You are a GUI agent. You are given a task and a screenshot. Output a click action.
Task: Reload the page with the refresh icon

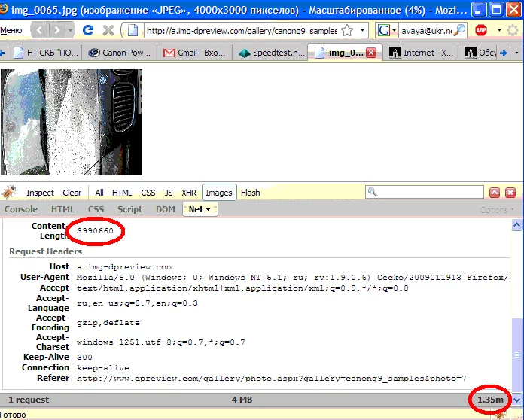pos(88,30)
